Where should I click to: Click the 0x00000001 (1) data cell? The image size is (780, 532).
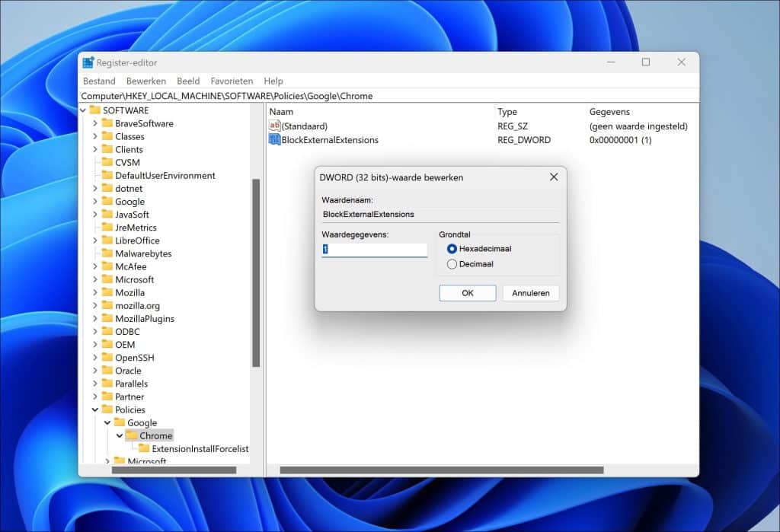(x=620, y=140)
